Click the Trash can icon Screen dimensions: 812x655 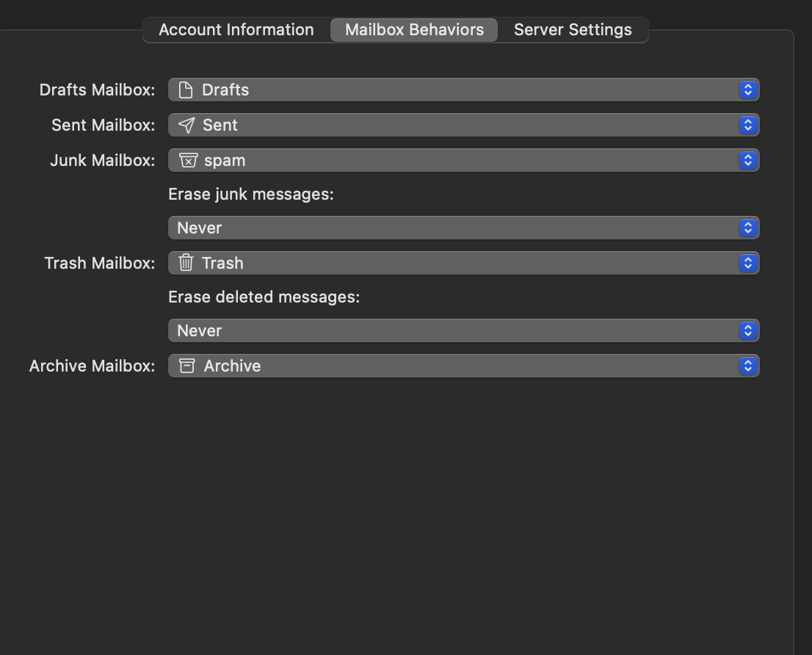[x=186, y=263]
